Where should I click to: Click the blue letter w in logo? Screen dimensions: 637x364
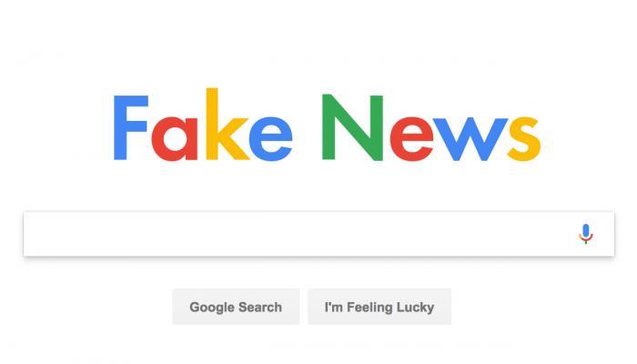[x=470, y=139]
